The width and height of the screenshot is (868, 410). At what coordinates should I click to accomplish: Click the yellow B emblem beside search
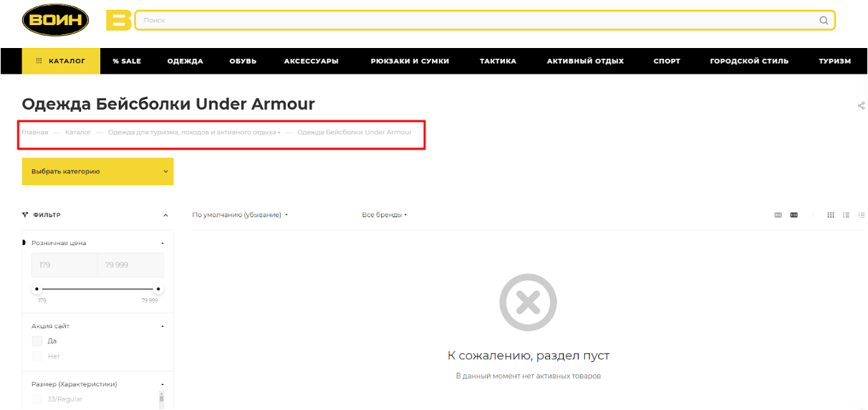(x=118, y=20)
